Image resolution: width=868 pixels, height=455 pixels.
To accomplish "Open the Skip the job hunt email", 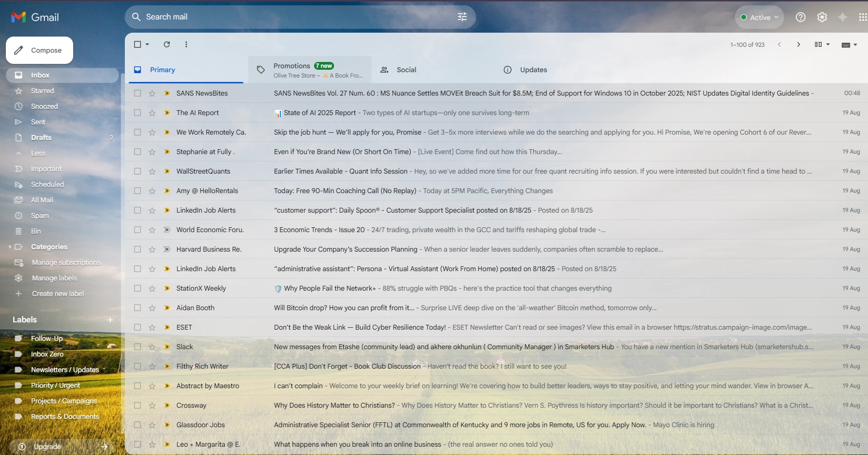I will click(x=496, y=132).
